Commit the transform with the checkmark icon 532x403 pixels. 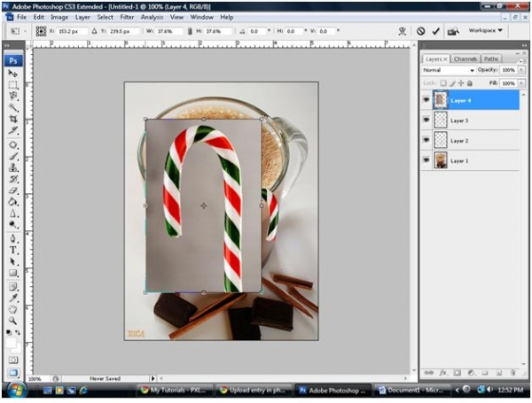[435, 31]
